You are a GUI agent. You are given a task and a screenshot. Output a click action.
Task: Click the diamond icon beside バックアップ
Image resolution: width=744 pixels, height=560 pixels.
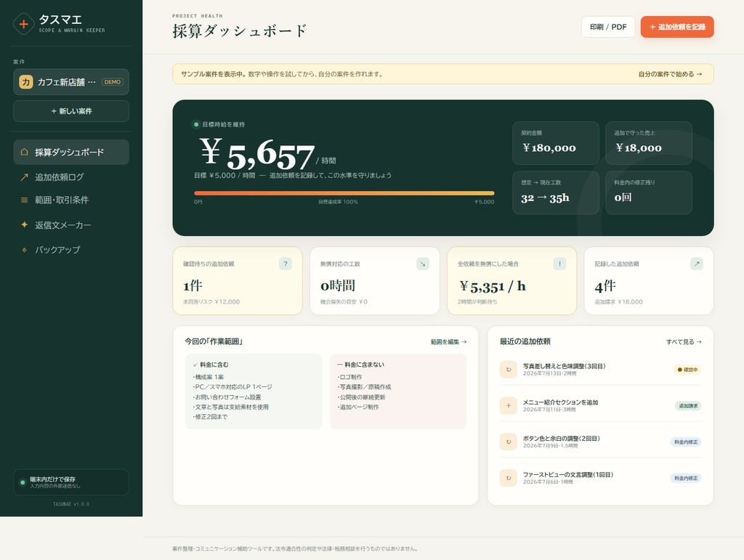tap(24, 250)
